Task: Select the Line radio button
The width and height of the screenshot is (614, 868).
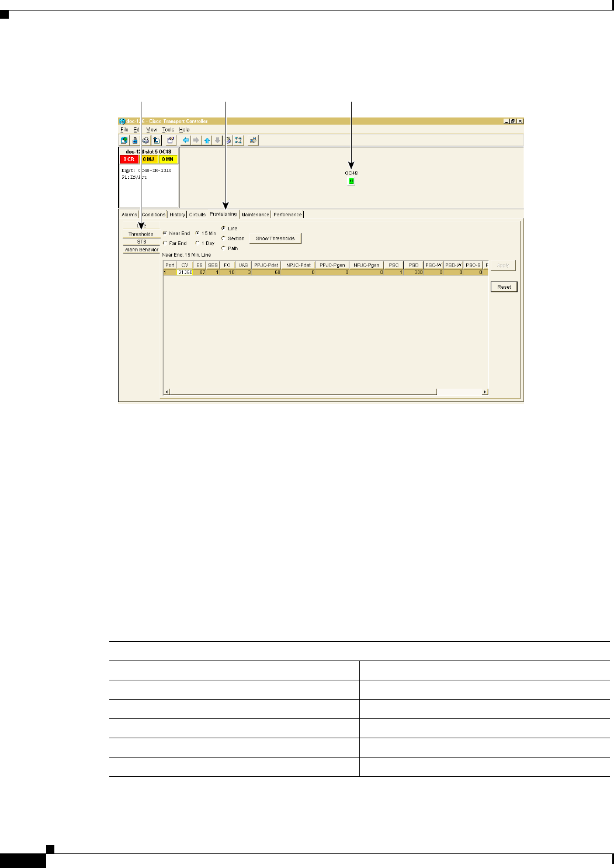Action: click(x=223, y=228)
